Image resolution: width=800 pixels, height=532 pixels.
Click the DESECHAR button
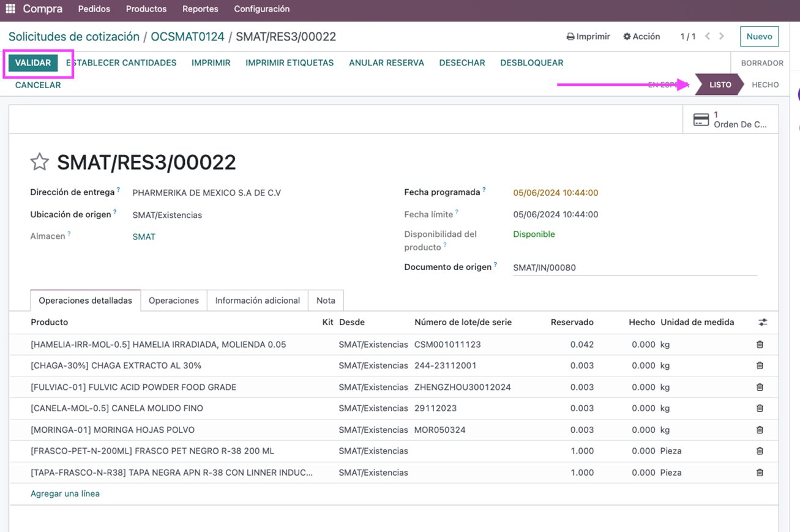(x=462, y=63)
